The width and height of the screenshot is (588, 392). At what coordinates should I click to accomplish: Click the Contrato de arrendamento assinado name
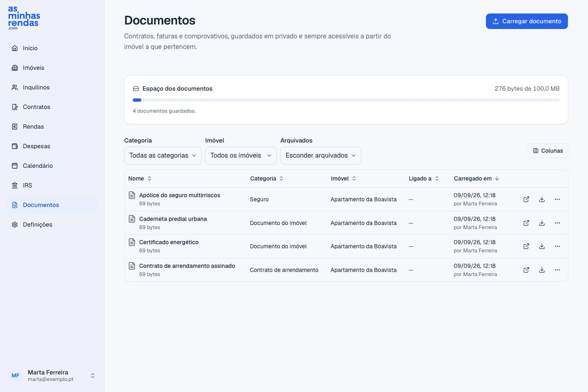coord(187,266)
